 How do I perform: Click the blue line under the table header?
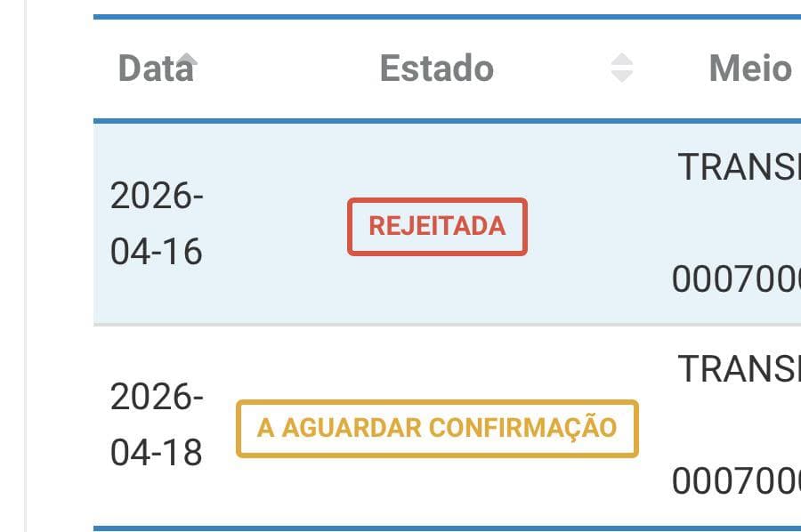tap(445, 120)
